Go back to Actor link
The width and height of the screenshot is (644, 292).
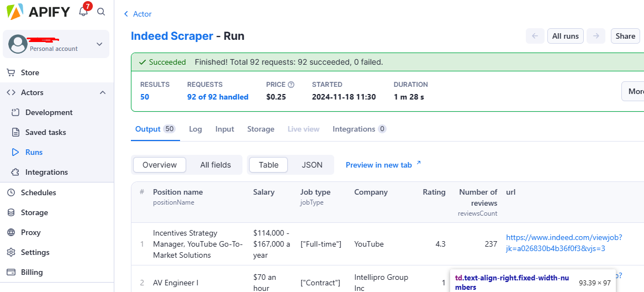click(138, 14)
